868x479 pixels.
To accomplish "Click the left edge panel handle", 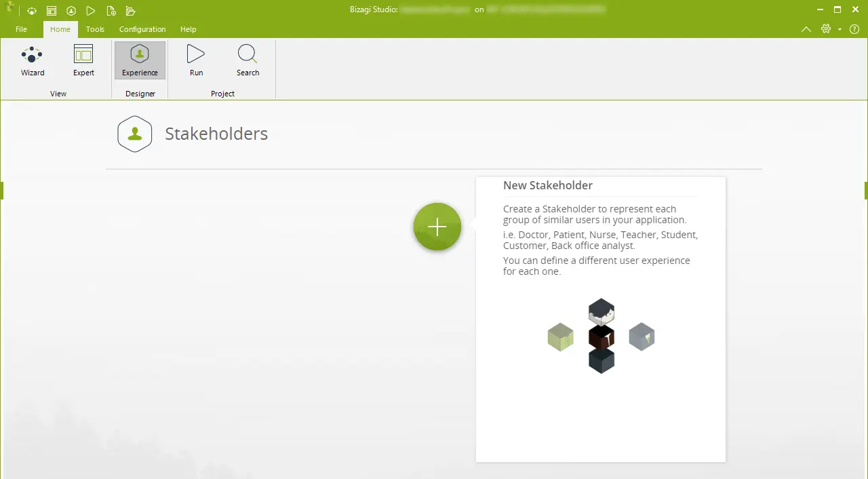I will (2, 191).
